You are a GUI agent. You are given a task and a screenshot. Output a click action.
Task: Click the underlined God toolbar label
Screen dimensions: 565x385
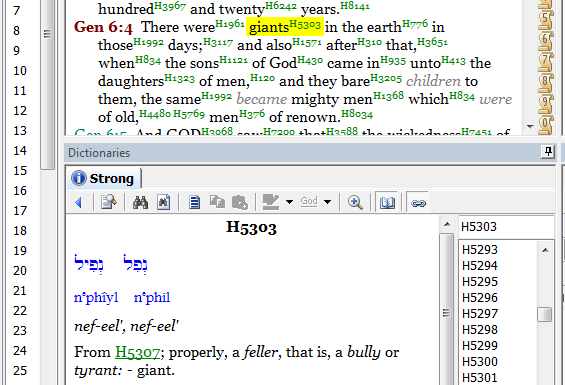tap(309, 201)
